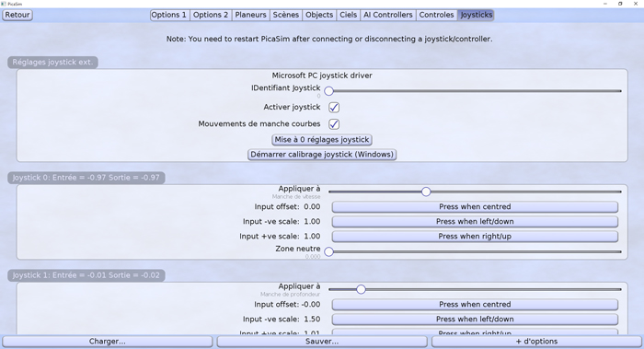Image resolution: width=644 pixels, height=349 pixels.
Task: Toggle Mouvements de manche courbes checkbox
Action: pos(334,123)
